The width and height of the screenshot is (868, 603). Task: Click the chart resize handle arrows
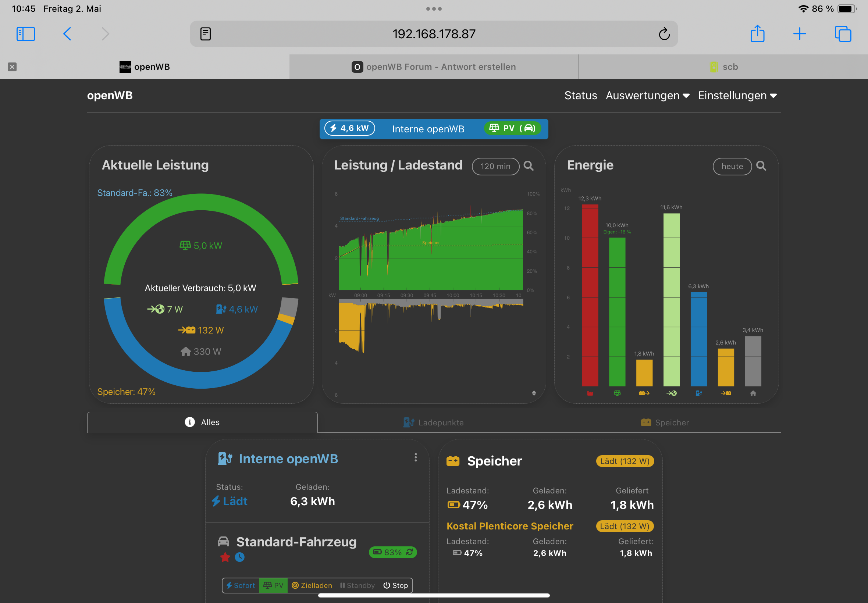coord(534,393)
